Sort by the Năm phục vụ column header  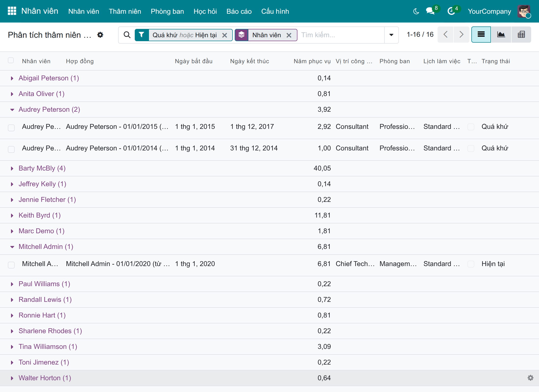click(x=312, y=61)
